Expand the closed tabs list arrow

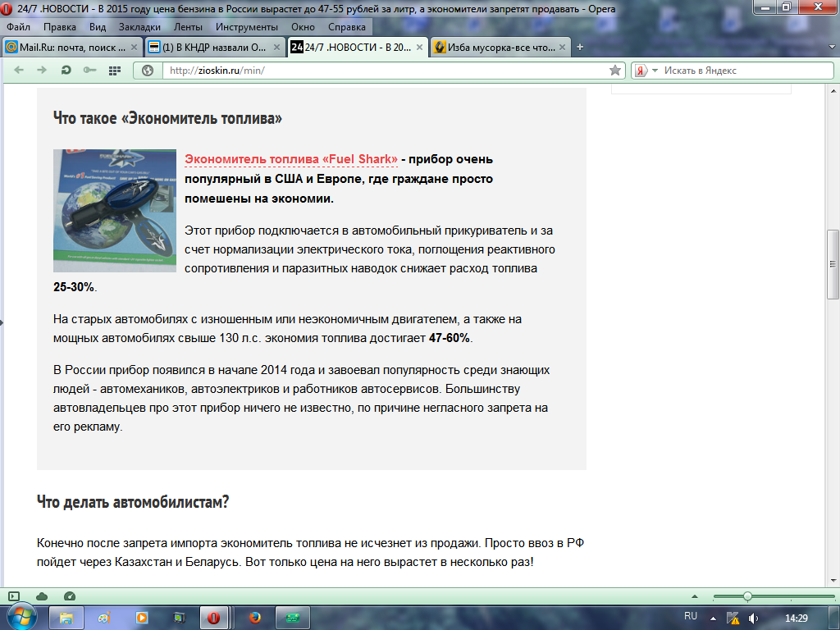click(832, 47)
